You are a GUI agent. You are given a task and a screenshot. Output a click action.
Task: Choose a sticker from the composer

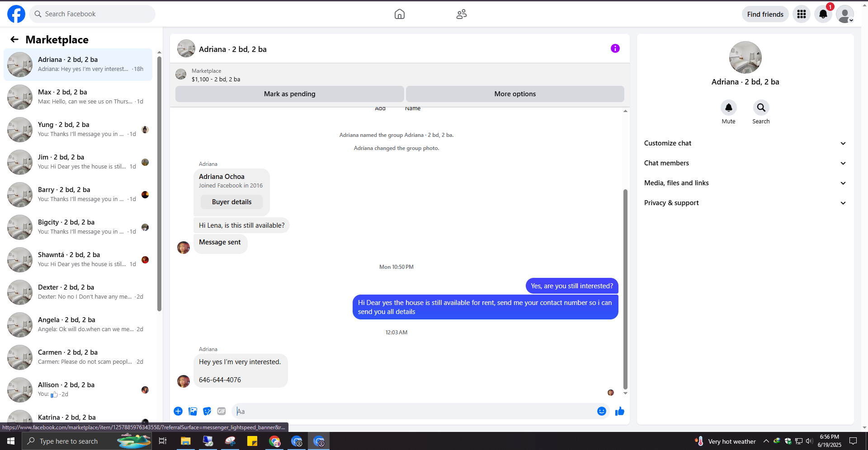tap(207, 411)
